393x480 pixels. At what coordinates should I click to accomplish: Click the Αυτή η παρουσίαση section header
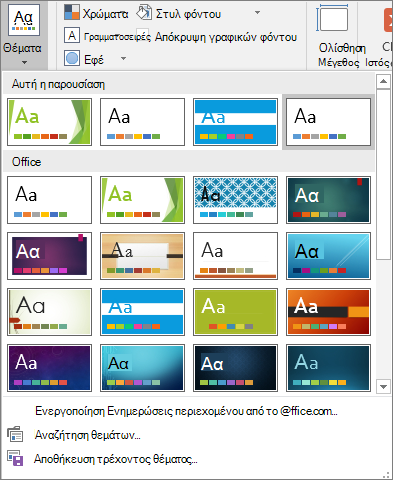coord(189,84)
